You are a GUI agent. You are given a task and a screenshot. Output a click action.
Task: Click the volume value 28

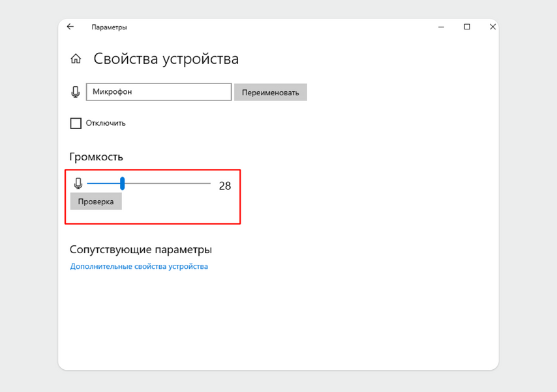click(x=224, y=186)
